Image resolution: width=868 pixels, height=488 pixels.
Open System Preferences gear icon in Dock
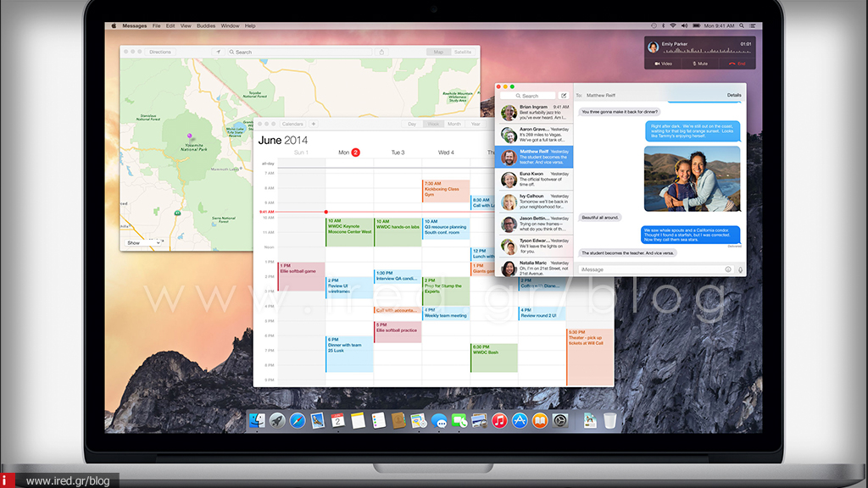point(560,421)
